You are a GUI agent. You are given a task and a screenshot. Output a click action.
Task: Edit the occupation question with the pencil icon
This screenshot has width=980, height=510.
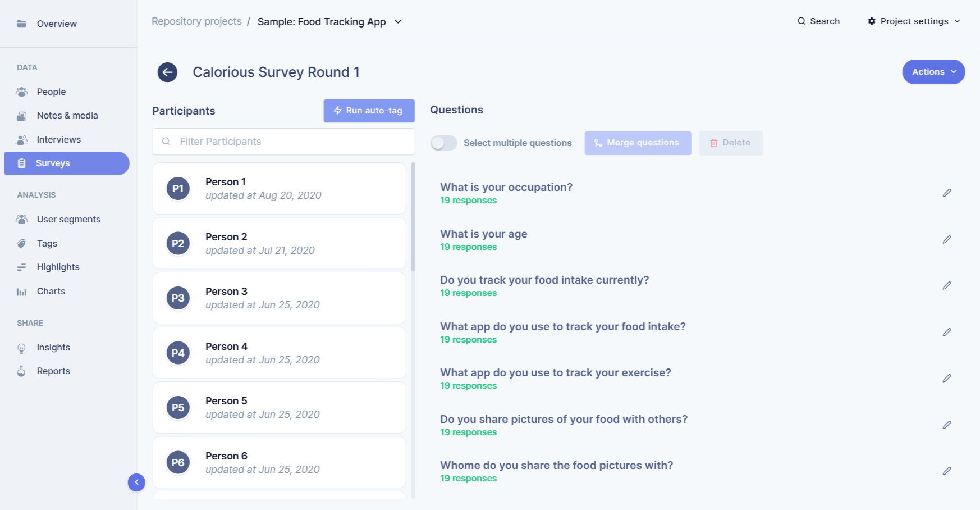[x=947, y=193]
